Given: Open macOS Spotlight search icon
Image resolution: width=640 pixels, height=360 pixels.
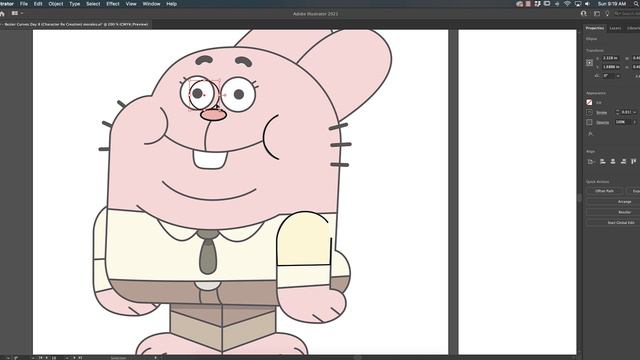Looking at the screenshot, I should pyautogui.click(x=637, y=4).
